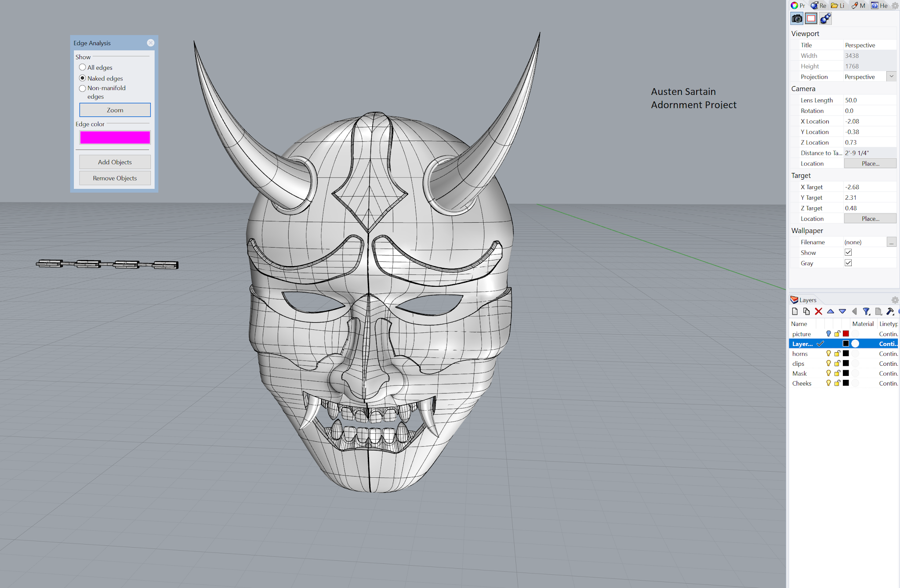Click the camera viewport properties icon

tap(797, 18)
